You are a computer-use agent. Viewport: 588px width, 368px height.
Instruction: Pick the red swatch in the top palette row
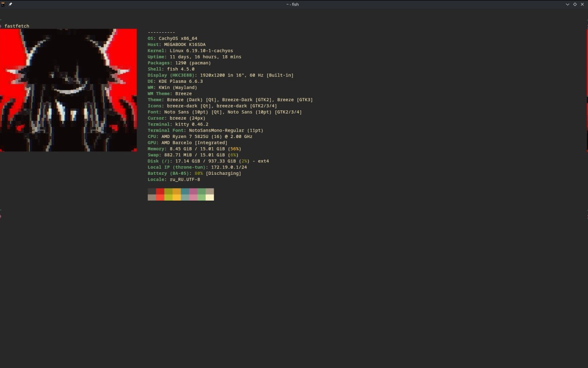point(160,191)
